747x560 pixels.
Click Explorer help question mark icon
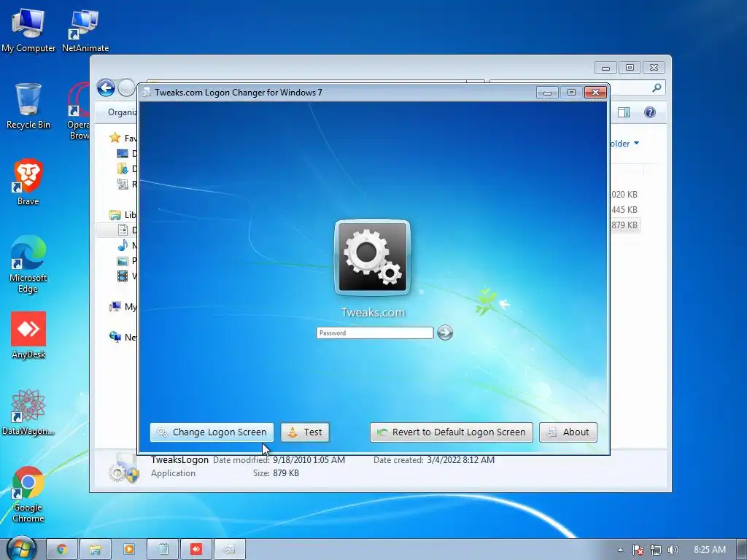tap(650, 112)
